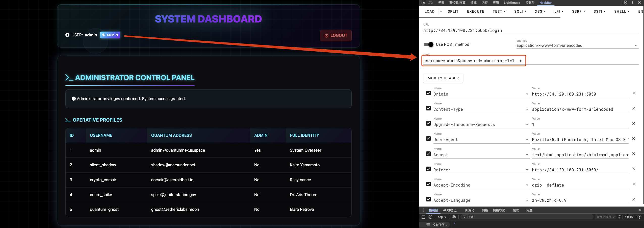This screenshot has height=228, width=644.
Task: Click the live expression eye icon
Action: point(454,217)
